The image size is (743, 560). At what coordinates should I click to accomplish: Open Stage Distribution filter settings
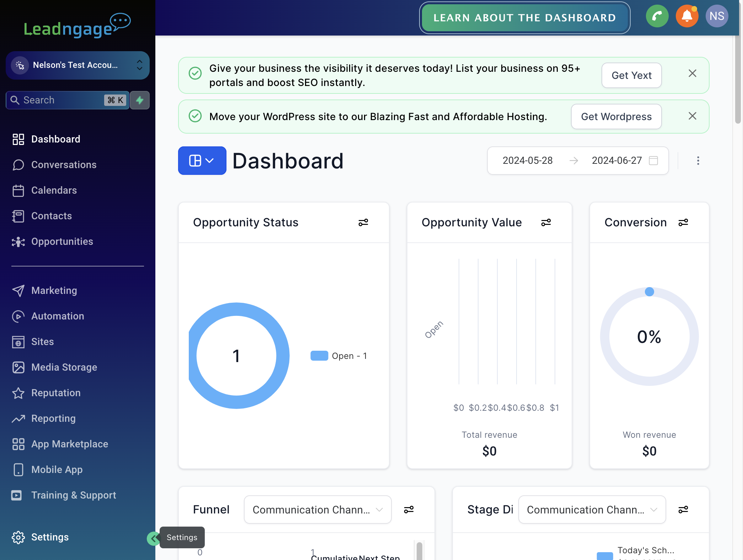(x=683, y=510)
